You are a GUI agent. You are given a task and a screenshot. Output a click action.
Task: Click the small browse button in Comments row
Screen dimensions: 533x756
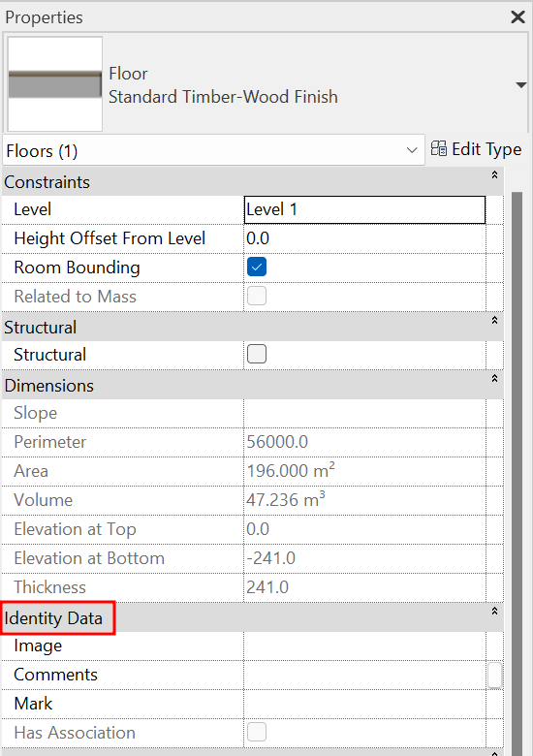[494, 675]
